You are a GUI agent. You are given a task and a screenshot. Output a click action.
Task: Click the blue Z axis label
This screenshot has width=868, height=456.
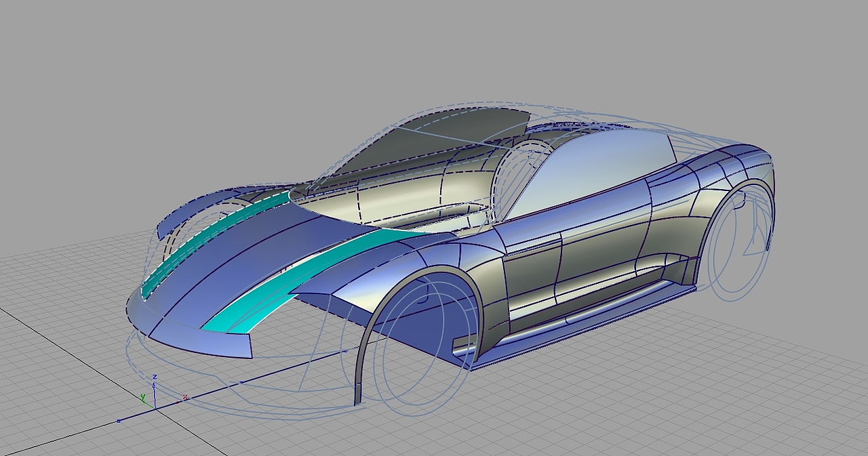[x=155, y=377]
